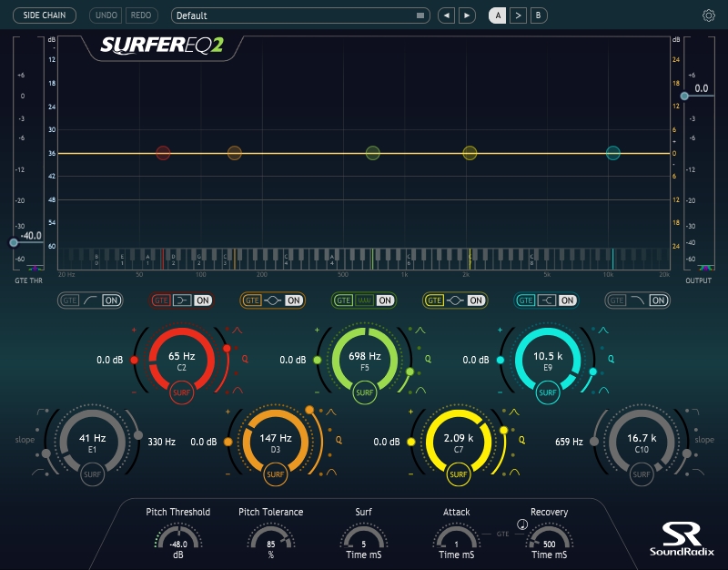Select the cyan band node on the EQ graph
This screenshot has height=570, width=728.
[613, 153]
